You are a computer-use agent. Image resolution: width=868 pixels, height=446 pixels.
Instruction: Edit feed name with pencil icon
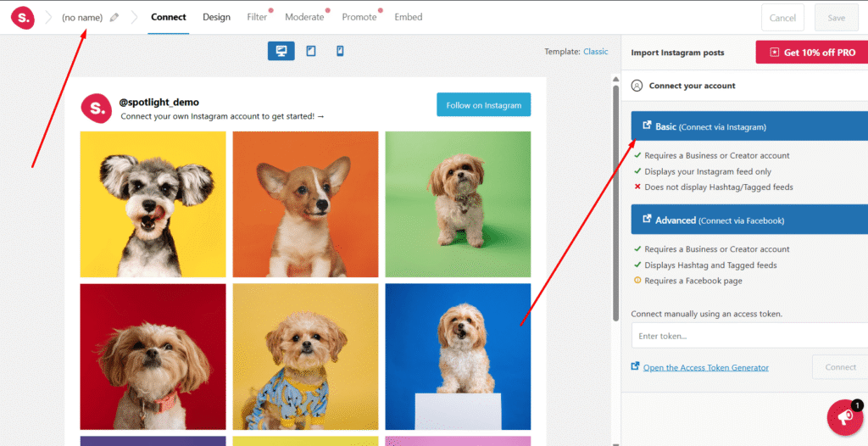tap(114, 18)
